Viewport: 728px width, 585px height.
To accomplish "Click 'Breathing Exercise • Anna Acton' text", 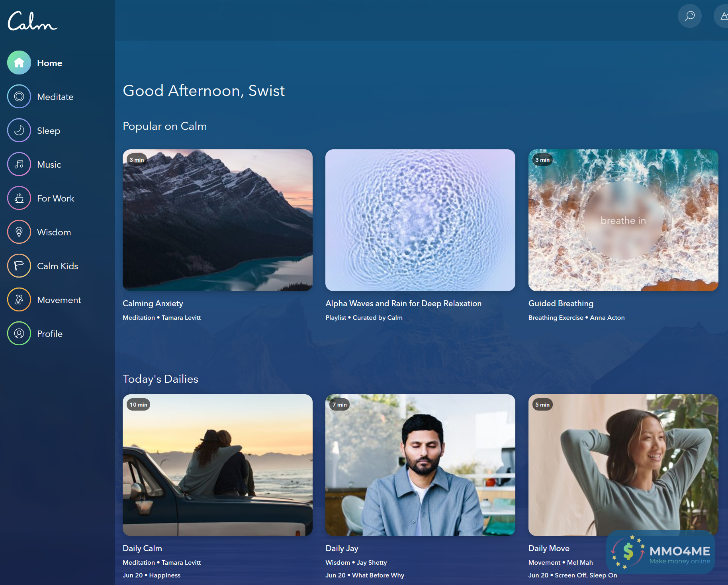I will (x=577, y=318).
